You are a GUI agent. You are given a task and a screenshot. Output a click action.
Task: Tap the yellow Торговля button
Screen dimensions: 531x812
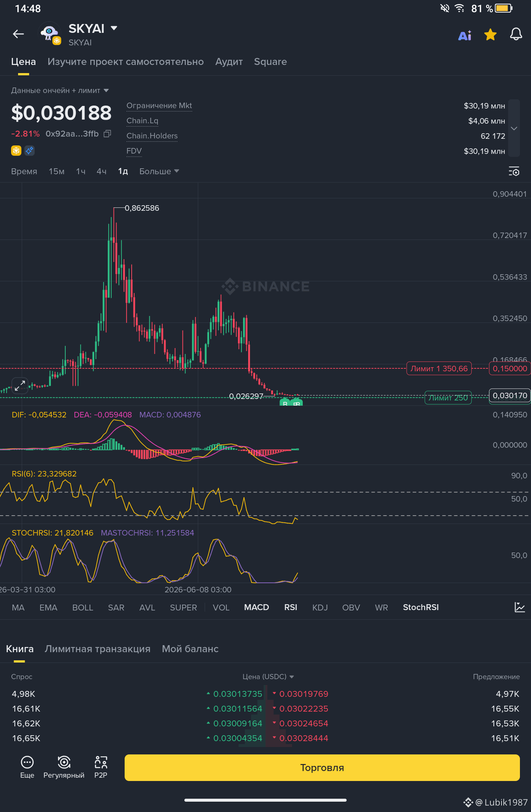[x=322, y=768]
